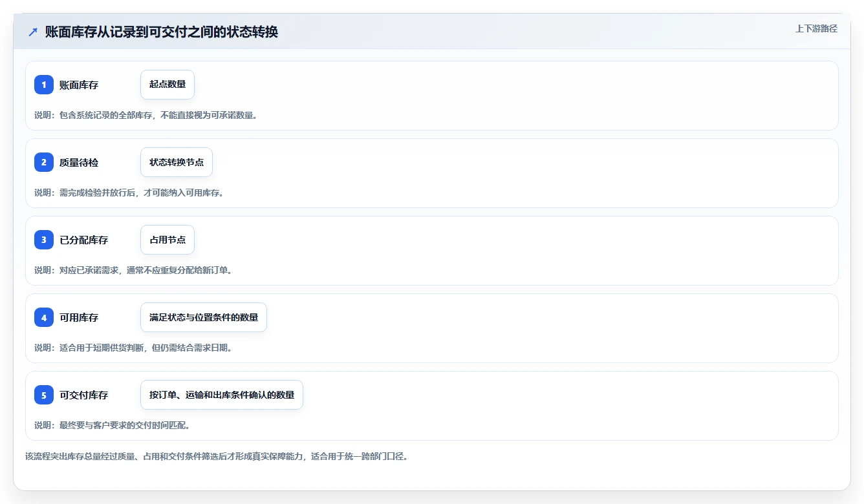Viewport: 864px width, 504px height.
Task: Click the 占用节点 tag
Action: coord(167,240)
